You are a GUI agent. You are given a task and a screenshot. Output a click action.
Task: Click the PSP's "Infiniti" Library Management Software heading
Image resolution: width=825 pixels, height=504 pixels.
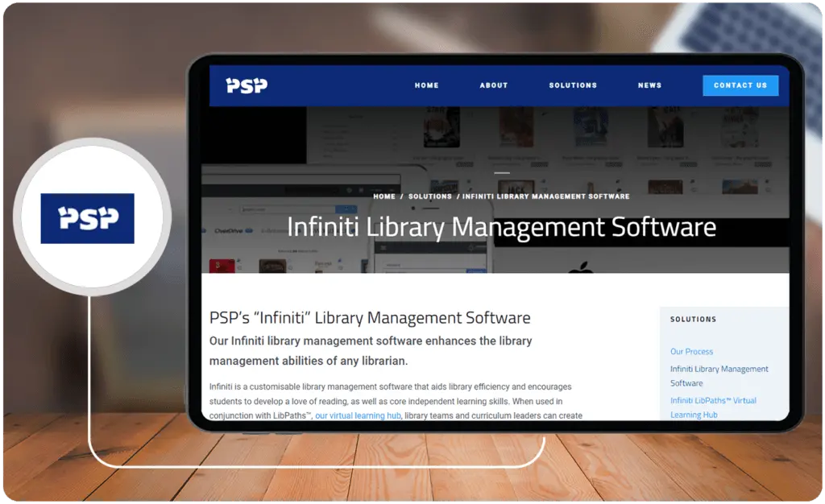[370, 317]
